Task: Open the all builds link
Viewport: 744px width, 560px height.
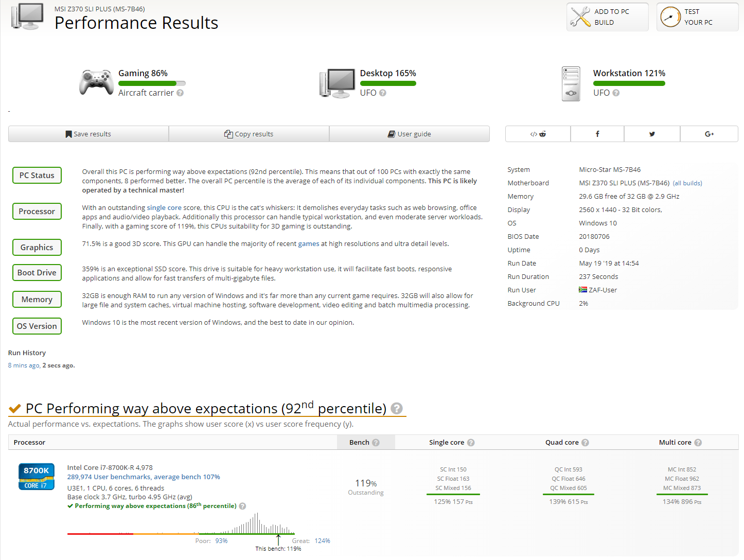Action: pyautogui.click(x=687, y=183)
